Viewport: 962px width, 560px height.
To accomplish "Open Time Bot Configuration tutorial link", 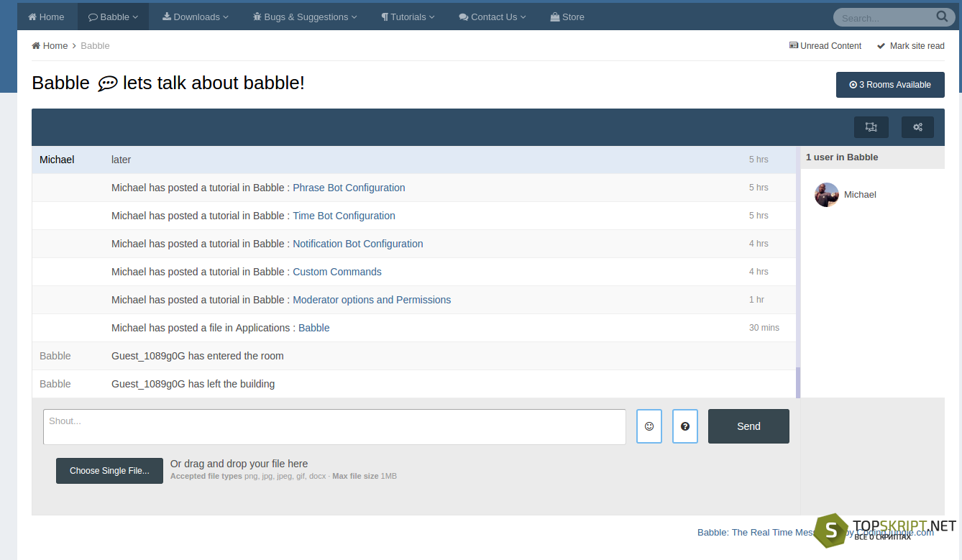I will [x=344, y=216].
